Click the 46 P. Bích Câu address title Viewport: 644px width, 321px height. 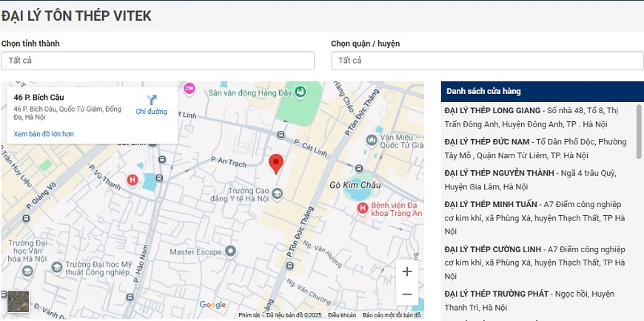38,98
